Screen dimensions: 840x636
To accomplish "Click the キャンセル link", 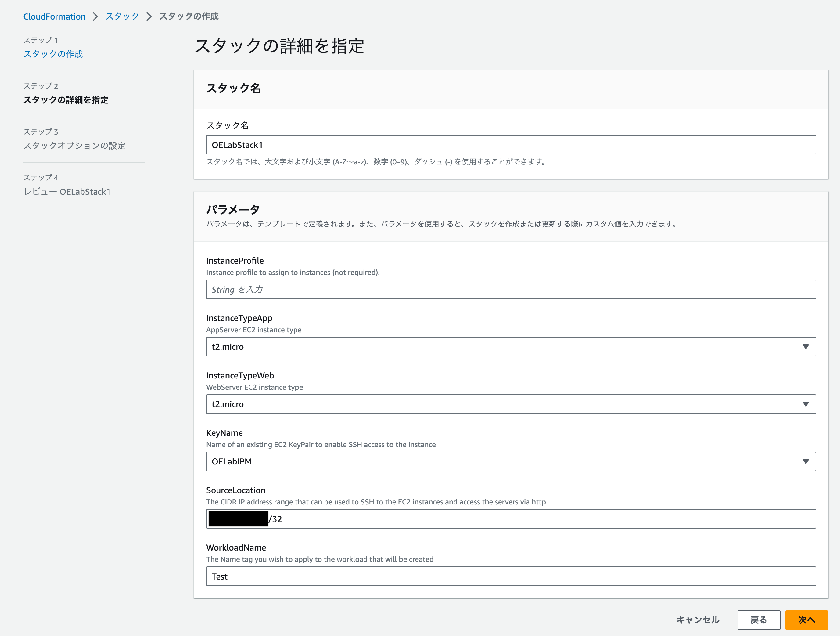I will point(698,620).
